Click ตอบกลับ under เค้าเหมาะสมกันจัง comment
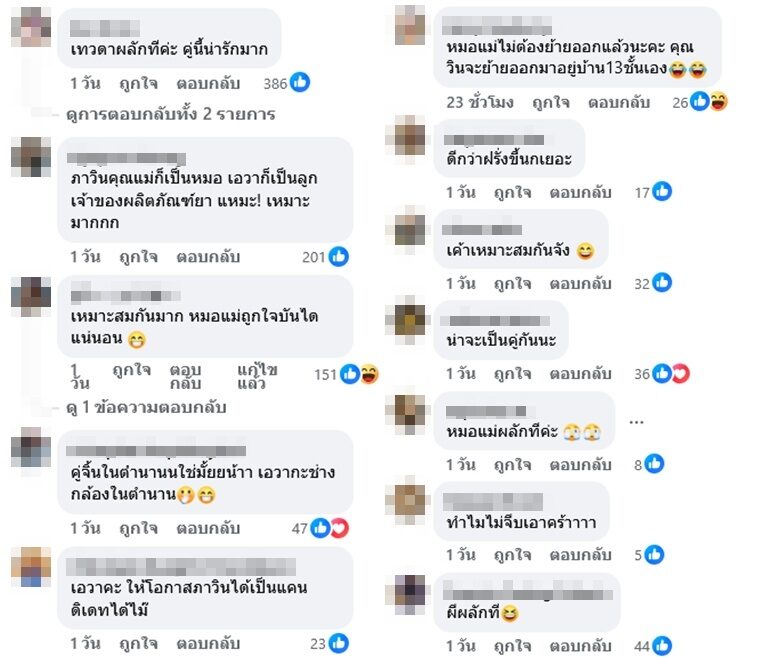Viewport: 760px width, 657px height. [580, 283]
